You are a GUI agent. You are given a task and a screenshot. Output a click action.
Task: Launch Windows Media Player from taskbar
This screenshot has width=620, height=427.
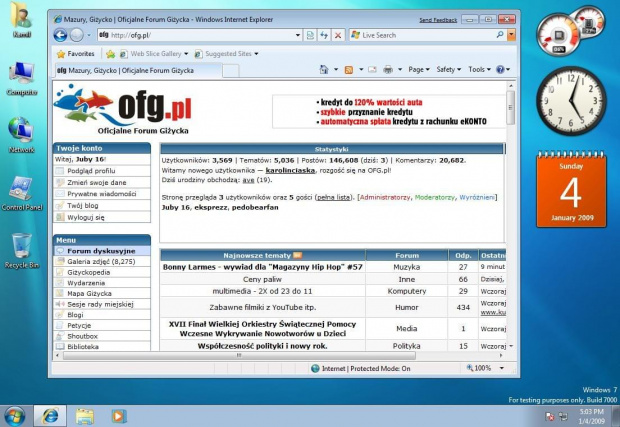click(x=118, y=414)
